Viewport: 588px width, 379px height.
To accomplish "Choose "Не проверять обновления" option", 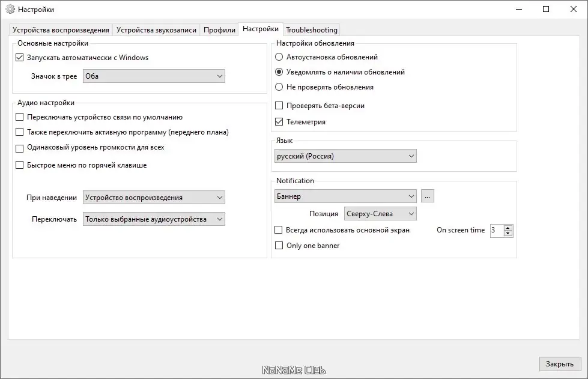I will tap(278, 87).
